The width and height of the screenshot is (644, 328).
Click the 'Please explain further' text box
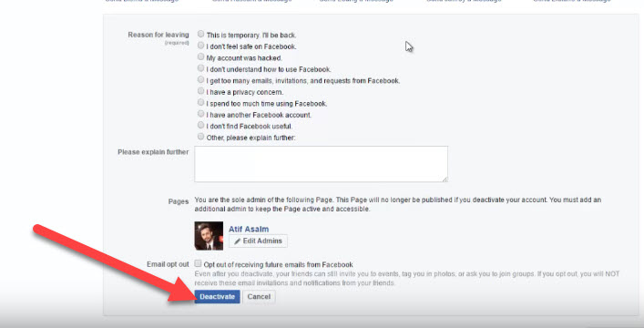pyautogui.click(x=322, y=164)
